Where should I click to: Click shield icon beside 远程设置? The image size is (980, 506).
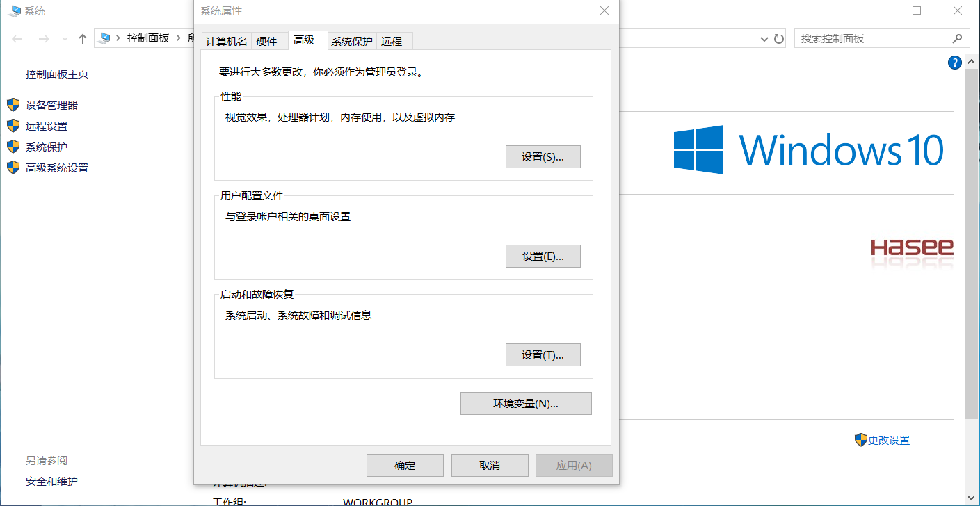(13, 126)
